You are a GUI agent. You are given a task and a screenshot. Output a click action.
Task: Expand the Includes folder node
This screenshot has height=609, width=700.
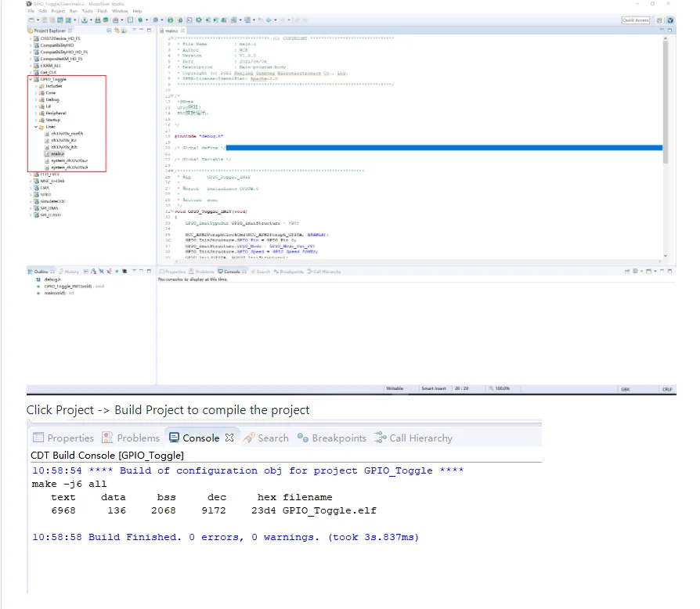(x=36, y=86)
